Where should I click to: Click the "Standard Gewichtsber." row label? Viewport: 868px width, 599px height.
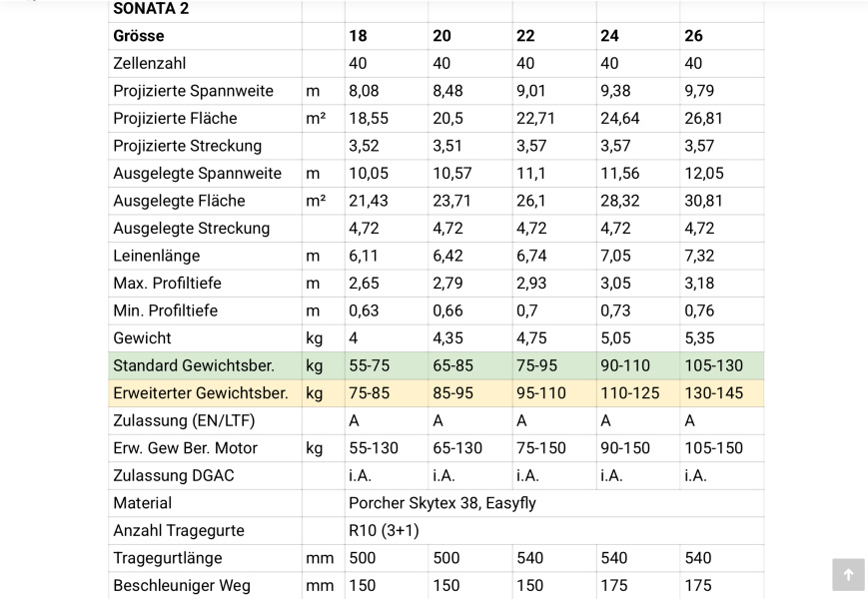(194, 365)
